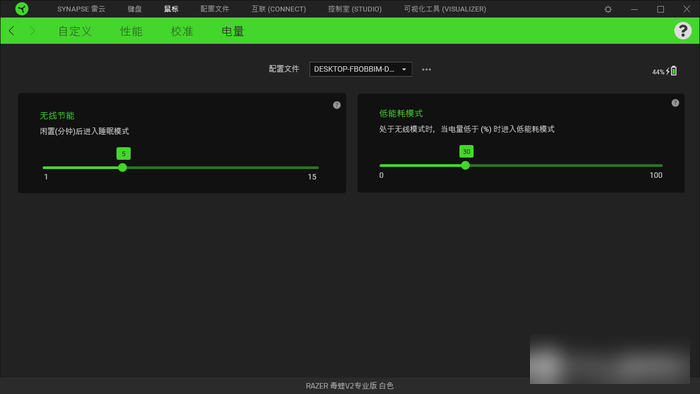700x394 pixels.
Task: Click the Razer Synapse logo icon
Action: click(x=21, y=8)
